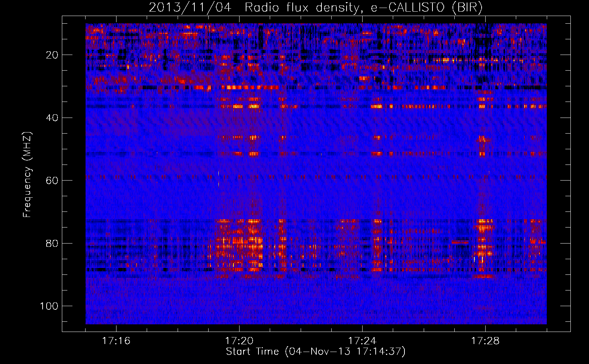
Task: Click the 17:24 time tick label
Action: [362, 341]
